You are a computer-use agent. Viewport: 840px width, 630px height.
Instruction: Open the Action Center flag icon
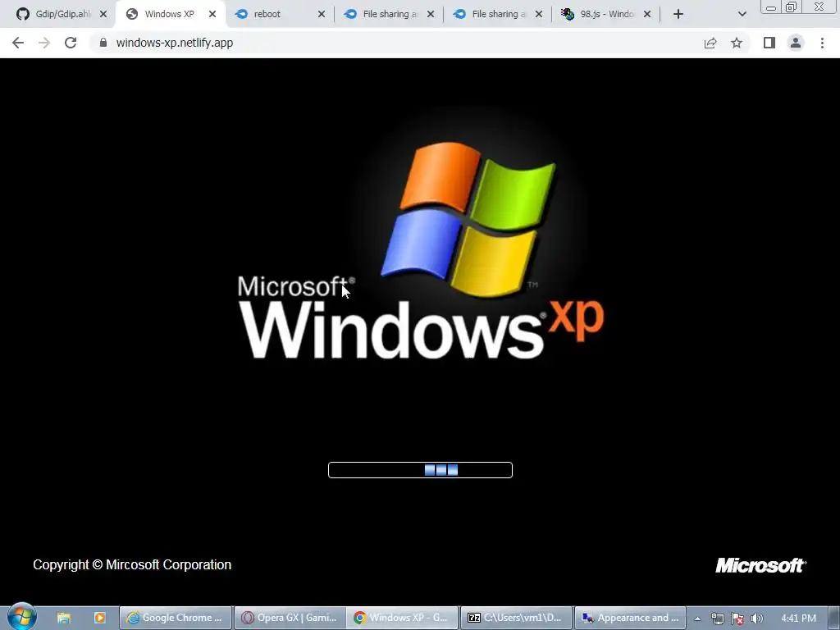click(x=737, y=619)
